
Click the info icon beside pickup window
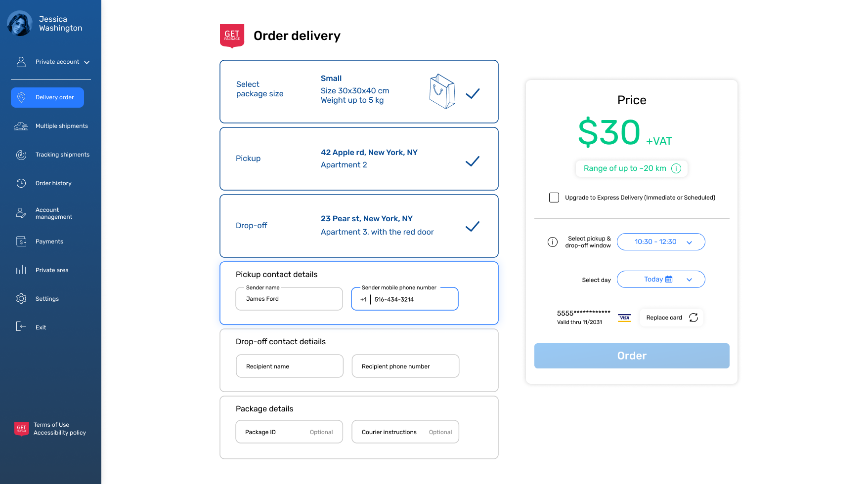[553, 242]
